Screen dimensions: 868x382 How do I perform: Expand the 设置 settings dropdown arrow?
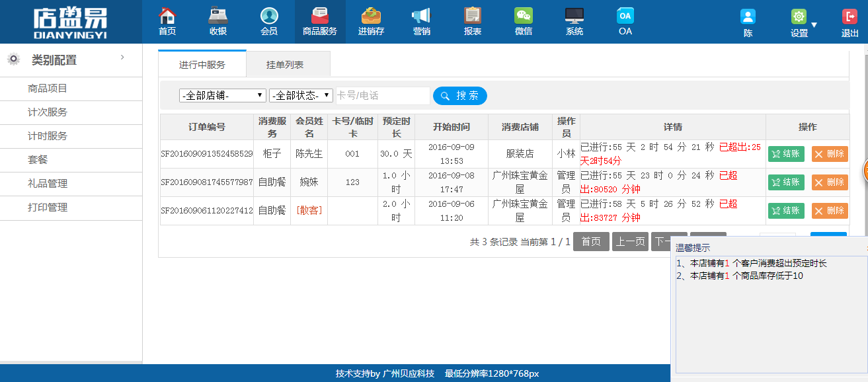814,24
